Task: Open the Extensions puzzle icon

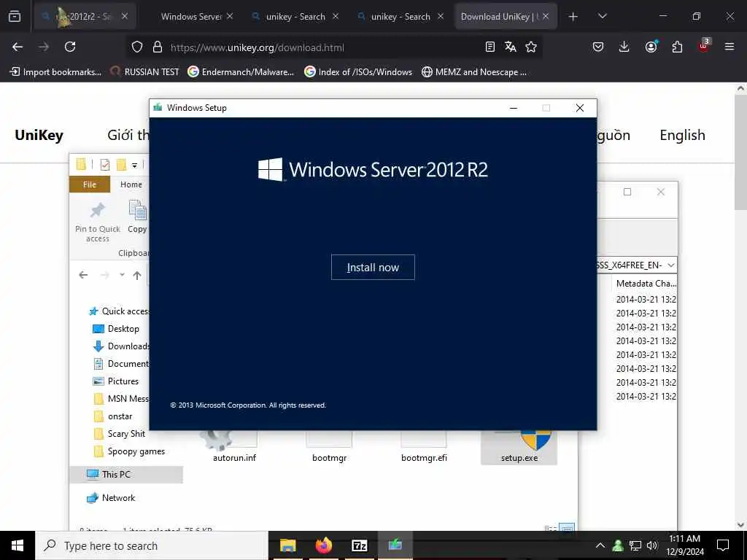Action: 677,47
